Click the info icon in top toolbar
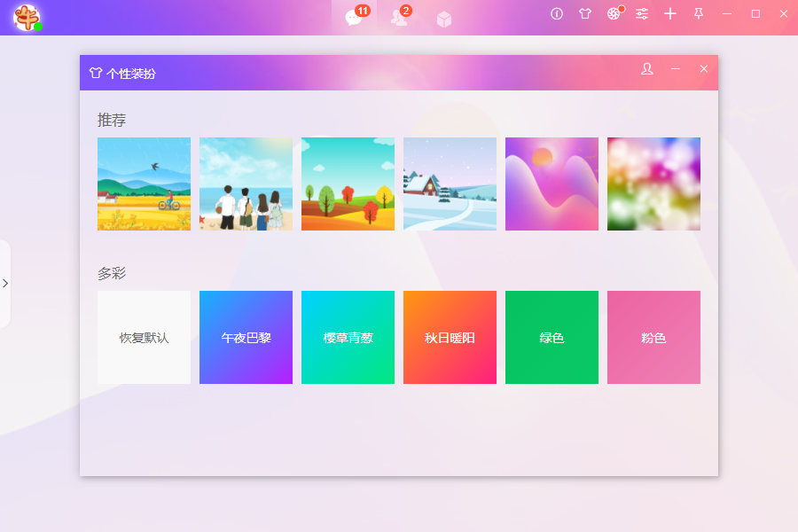The image size is (798, 532). tap(557, 14)
